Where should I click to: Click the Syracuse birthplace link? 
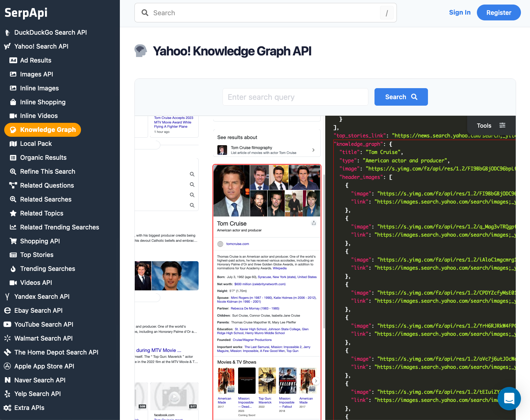pyautogui.click(x=264, y=277)
